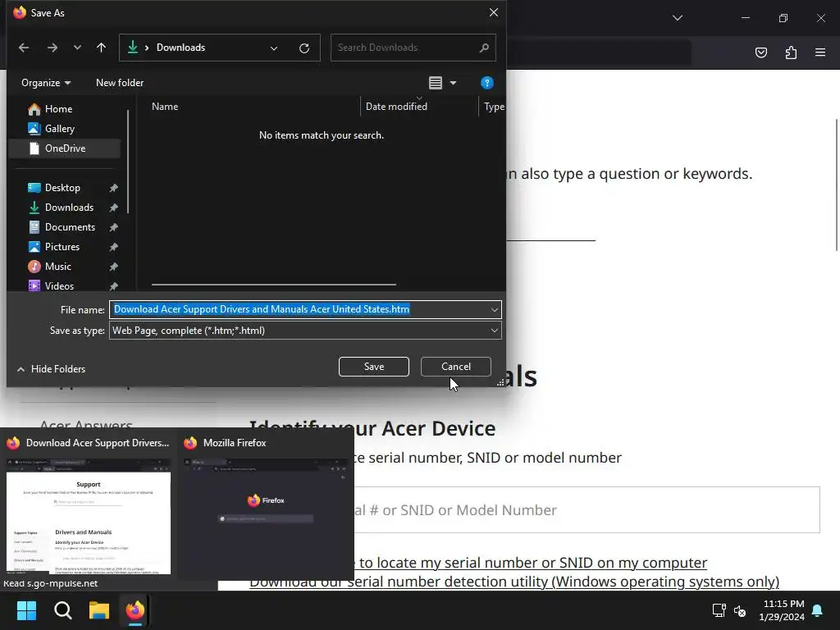Image resolution: width=840 pixels, height=630 pixels.
Task: Collapse folders with Hide Folders
Action: [52, 368]
